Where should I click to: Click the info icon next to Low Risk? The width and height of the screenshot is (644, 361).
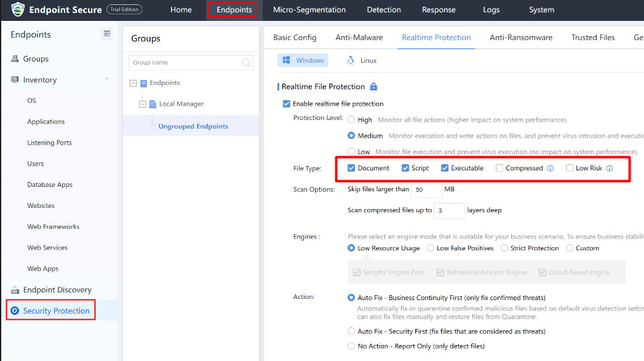click(609, 169)
